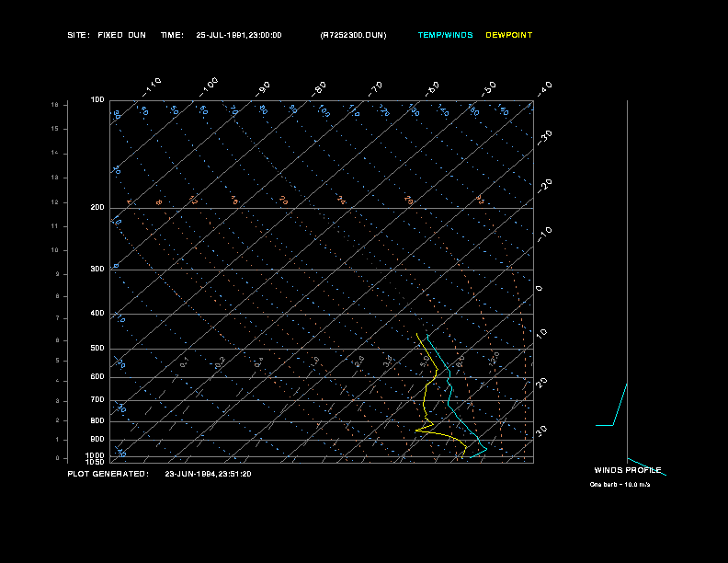Screen dimensions: 728x563
Task: Click the 200 pressure level label
Action: pos(97,207)
